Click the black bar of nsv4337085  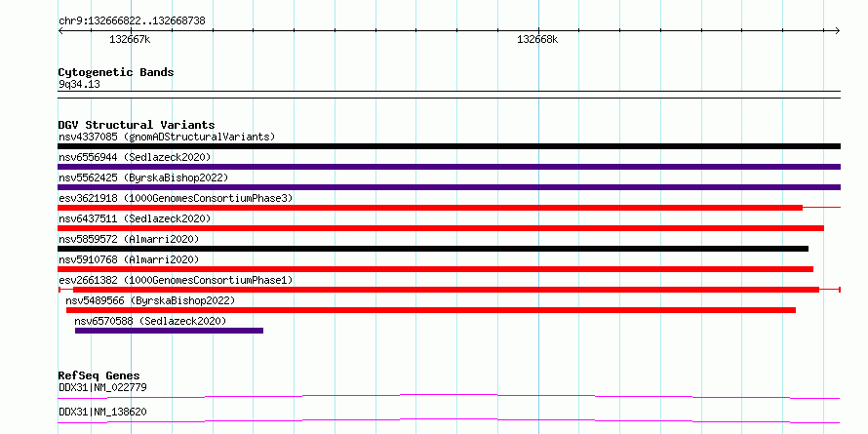pyautogui.click(x=449, y=146)
